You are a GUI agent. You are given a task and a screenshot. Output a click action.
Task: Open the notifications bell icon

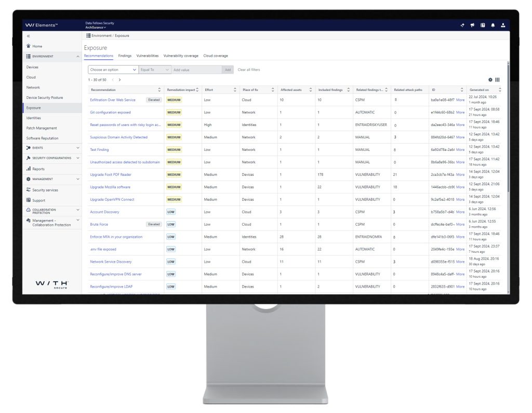[493, 25]
